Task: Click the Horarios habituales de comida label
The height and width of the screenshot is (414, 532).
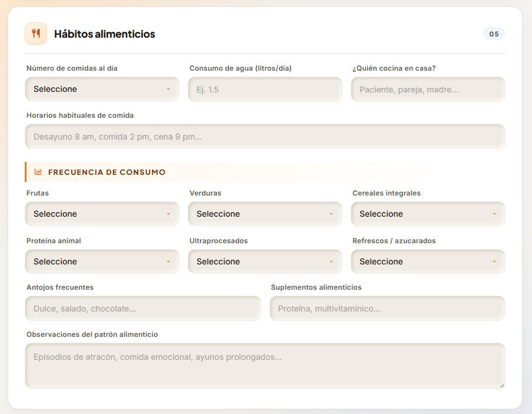Action: 80,115
